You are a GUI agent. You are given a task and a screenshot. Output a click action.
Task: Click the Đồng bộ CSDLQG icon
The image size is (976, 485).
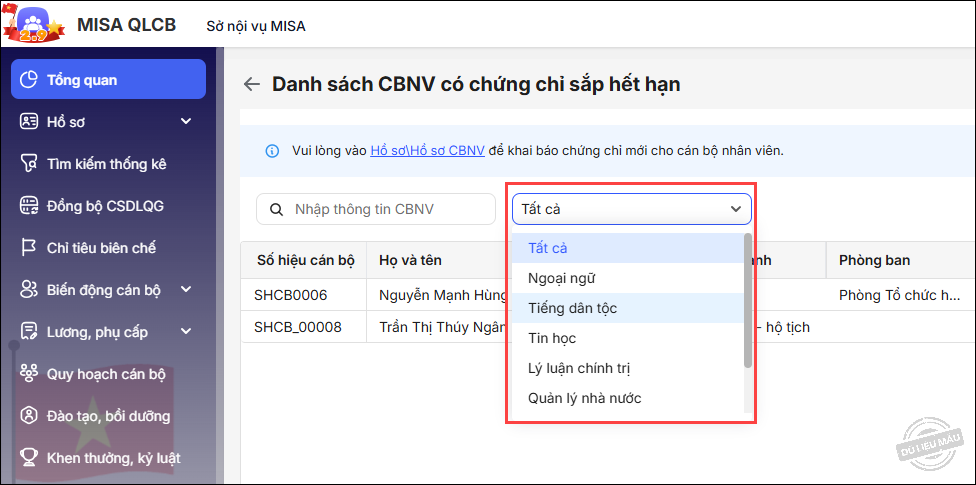[x=29, y=206]
